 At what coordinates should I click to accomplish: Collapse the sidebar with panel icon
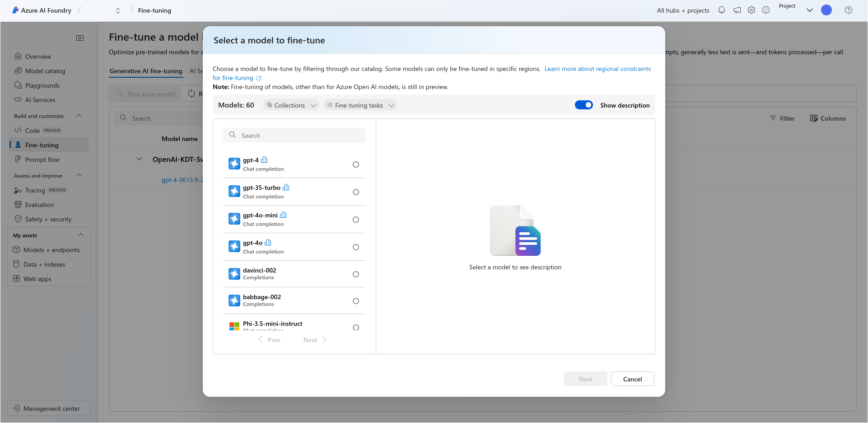click(x=80, y=38)
